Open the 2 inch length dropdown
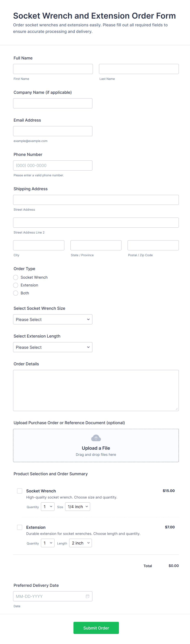 pyautogui.click(x=80, y=543)
